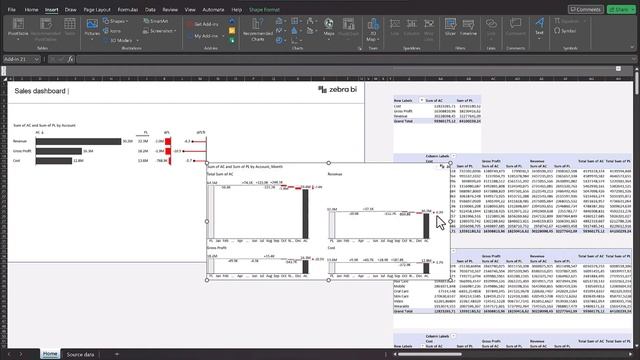Click the Insert Function fx icon
The image size is (640, 360).
(x=71, y=60)
